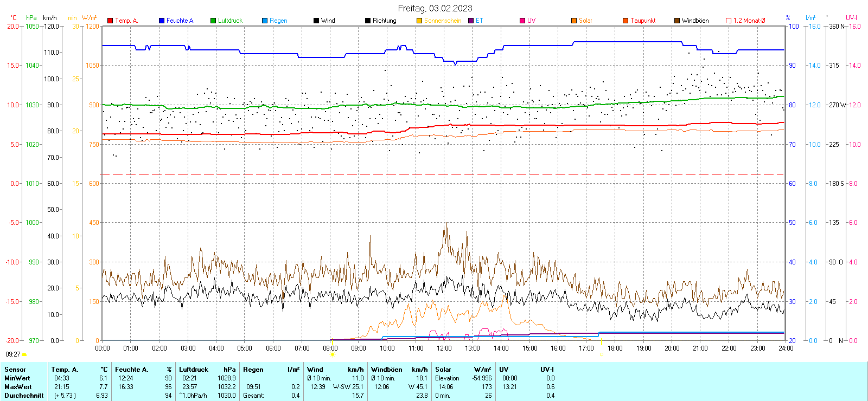Click the green Luftdruck legend square
Image resolution: width=868 pixels, height=401 pixels.
(x=213, y=21)
